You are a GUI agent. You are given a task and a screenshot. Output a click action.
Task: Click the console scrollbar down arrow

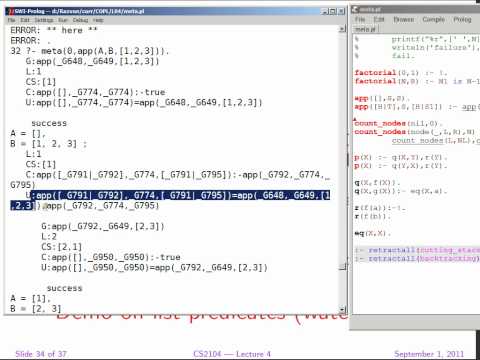[342, 309]
